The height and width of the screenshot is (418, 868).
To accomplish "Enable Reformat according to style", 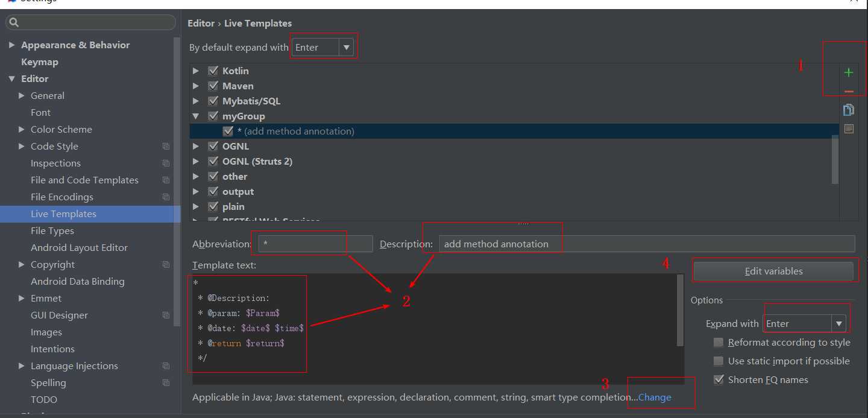I will pyautogui.click(x=719, y=343).
